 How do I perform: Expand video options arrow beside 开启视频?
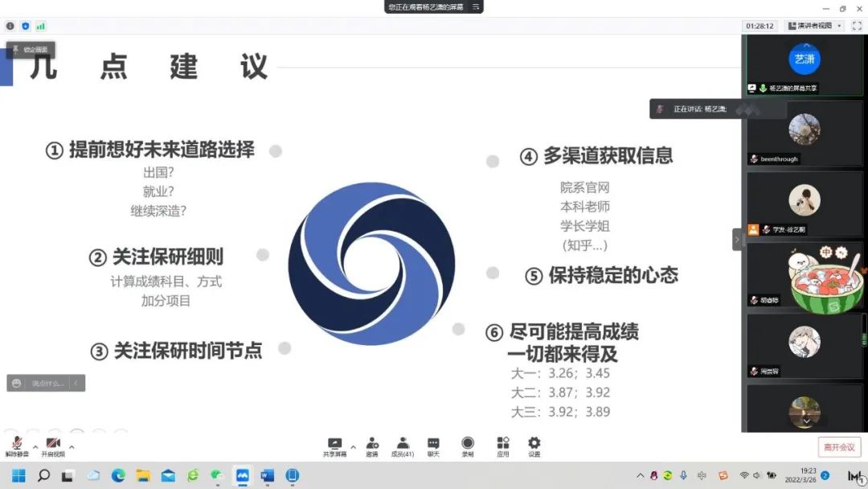[72, 446]
